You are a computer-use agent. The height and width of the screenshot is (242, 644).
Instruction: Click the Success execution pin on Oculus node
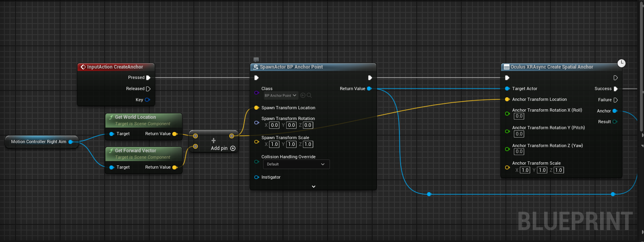tap(616, 89)
